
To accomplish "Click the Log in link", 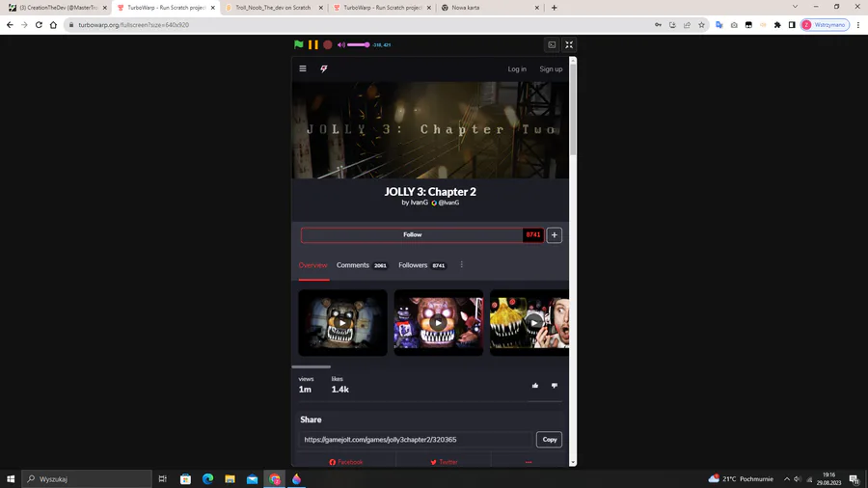I will coord(517,69).
